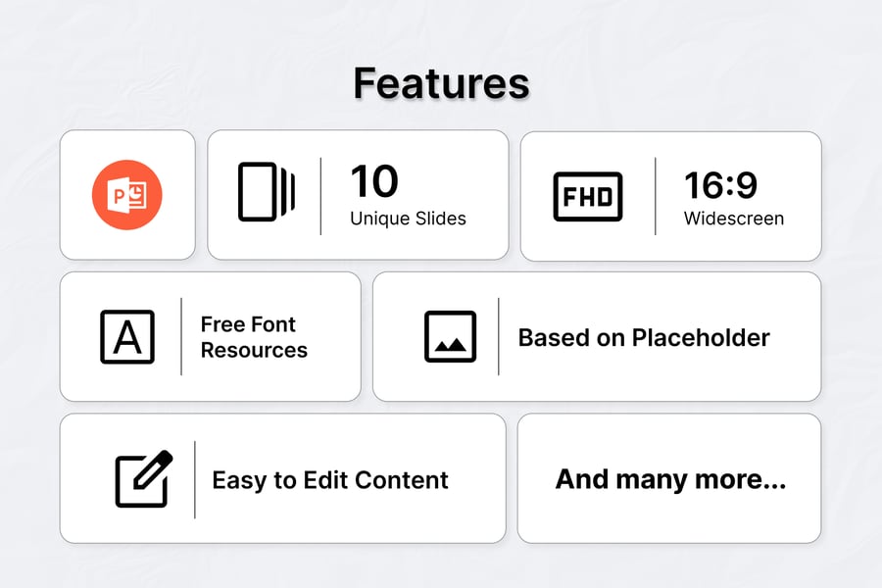The width and height of the screenshot is (882, 588).
Task: Select the pencil edit icon
Action: click(143, 479)
